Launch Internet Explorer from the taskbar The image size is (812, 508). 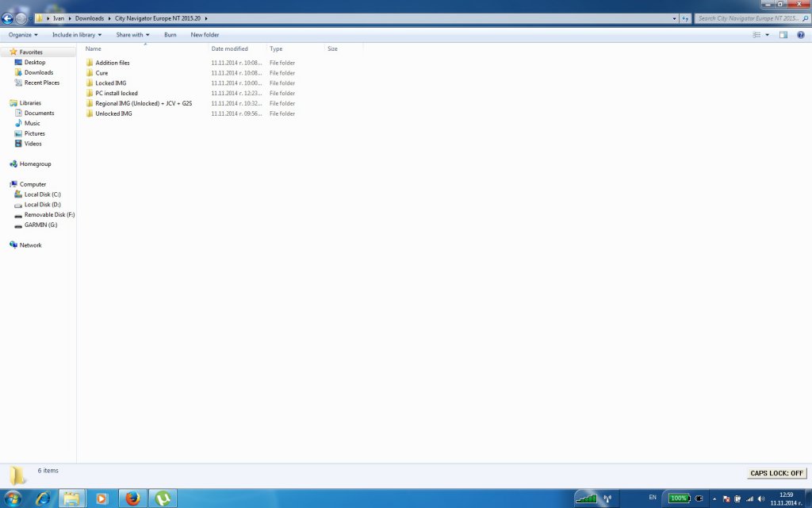click(43, 498)
